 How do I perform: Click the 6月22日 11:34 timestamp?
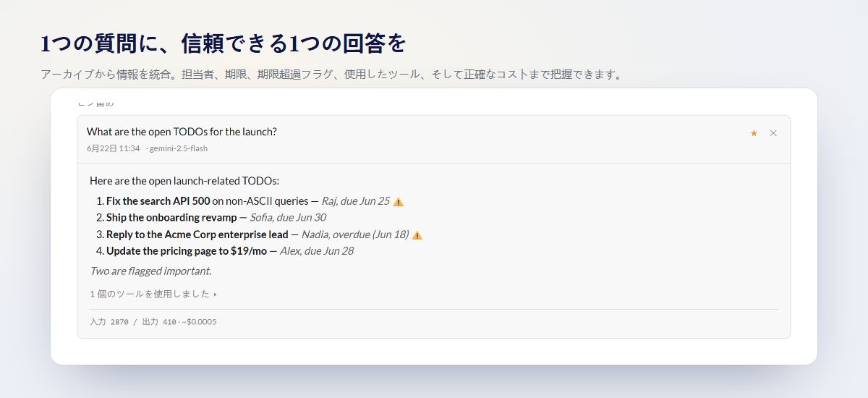(x=113, y=148)
